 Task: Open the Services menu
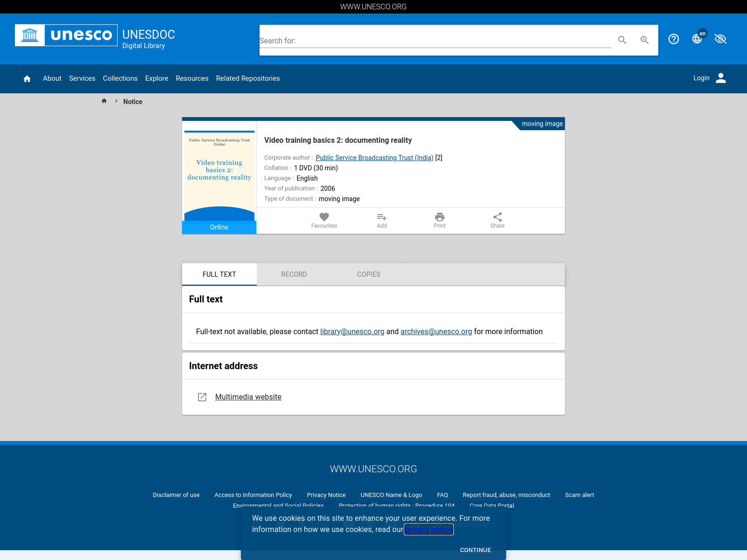[82, 78]
